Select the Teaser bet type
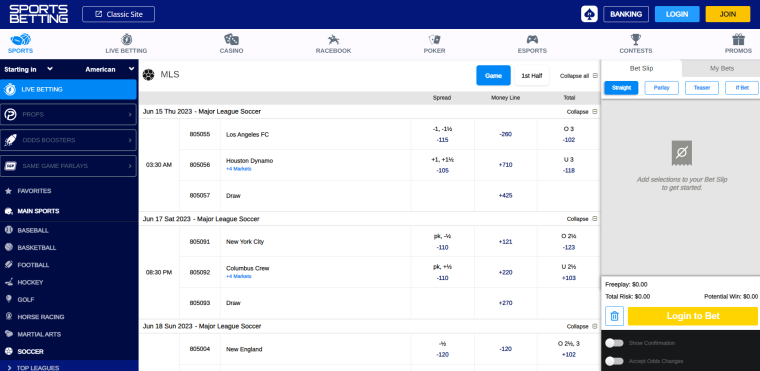Screen dimensions: 760x371 click(702, 88)
